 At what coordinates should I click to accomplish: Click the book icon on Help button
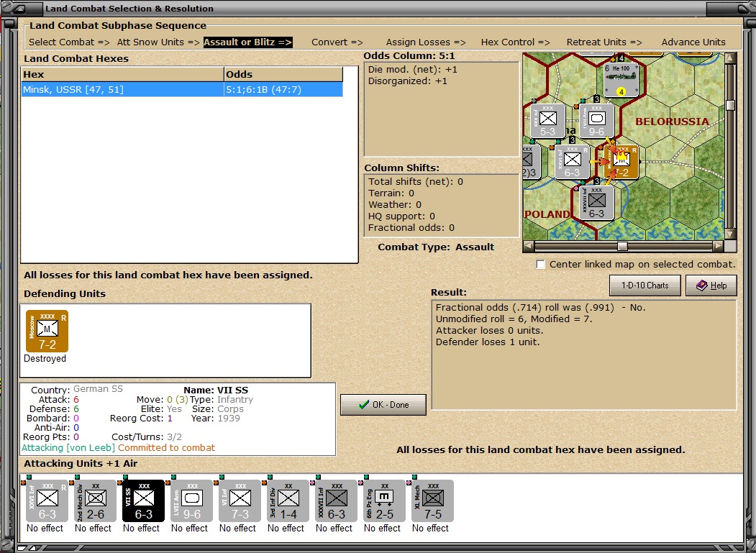(x=701, y=285)
